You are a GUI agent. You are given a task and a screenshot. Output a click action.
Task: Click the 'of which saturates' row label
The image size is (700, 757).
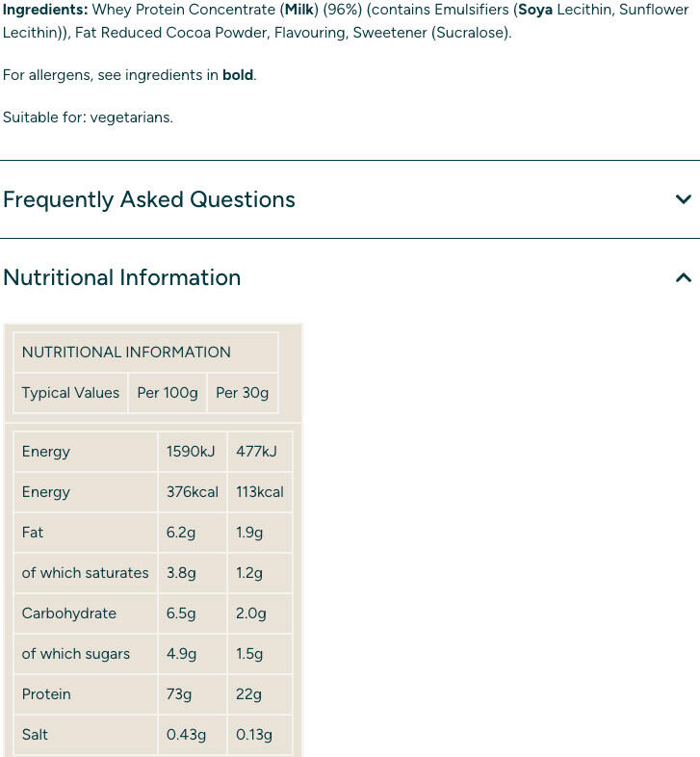click(x=85, y=573)
